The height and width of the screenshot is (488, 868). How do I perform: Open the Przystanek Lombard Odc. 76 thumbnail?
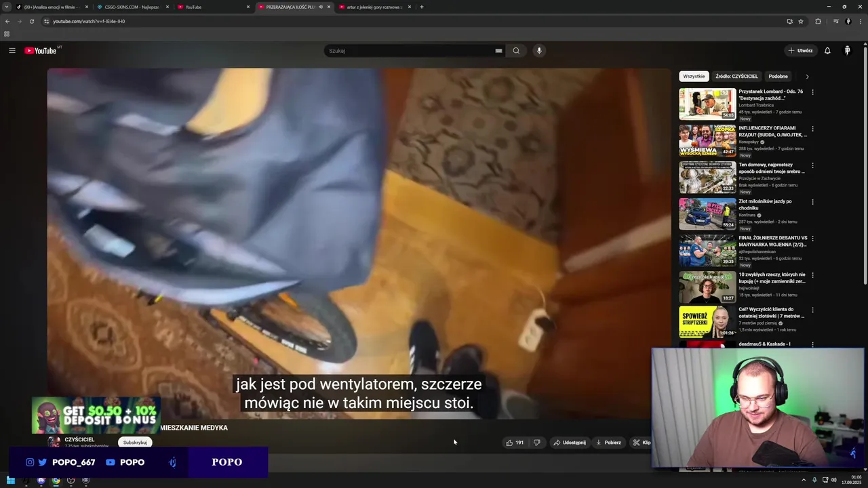point(707,104)
